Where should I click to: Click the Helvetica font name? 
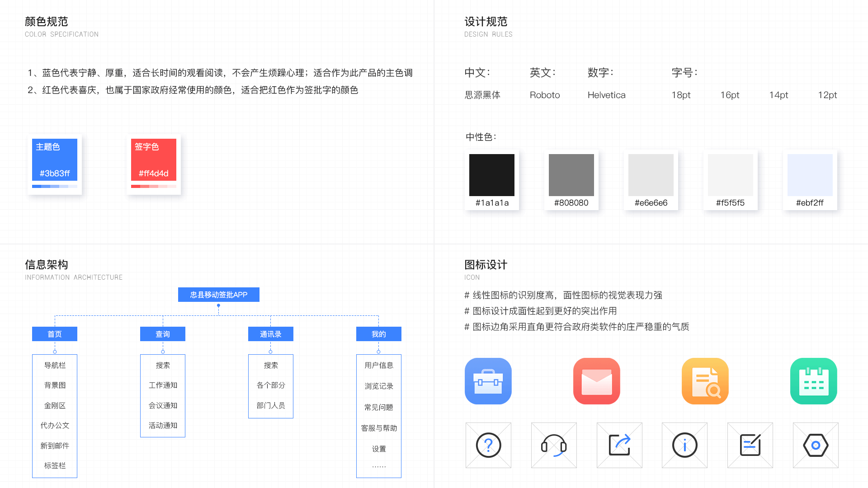click(607, 95)
